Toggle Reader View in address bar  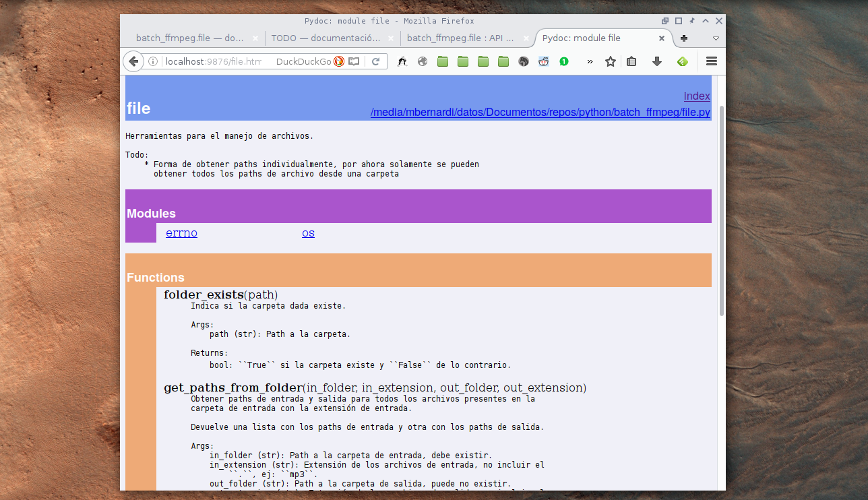[354, 61]
